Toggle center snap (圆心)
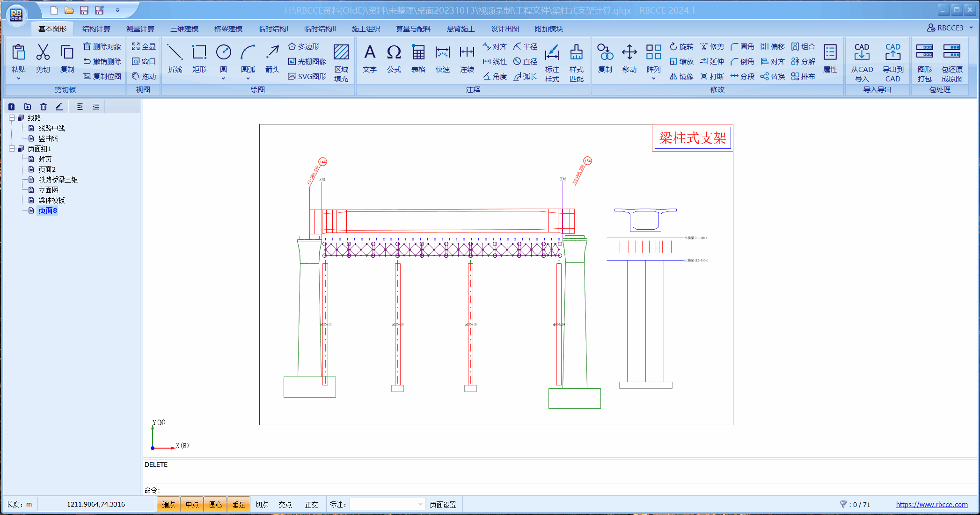Screen dimensions: 980x515 click(215, 505)
